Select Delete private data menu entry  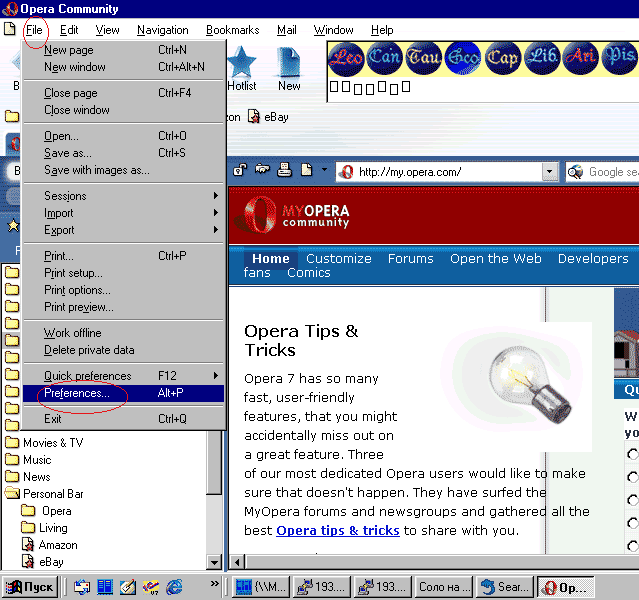tap(123, 350)
